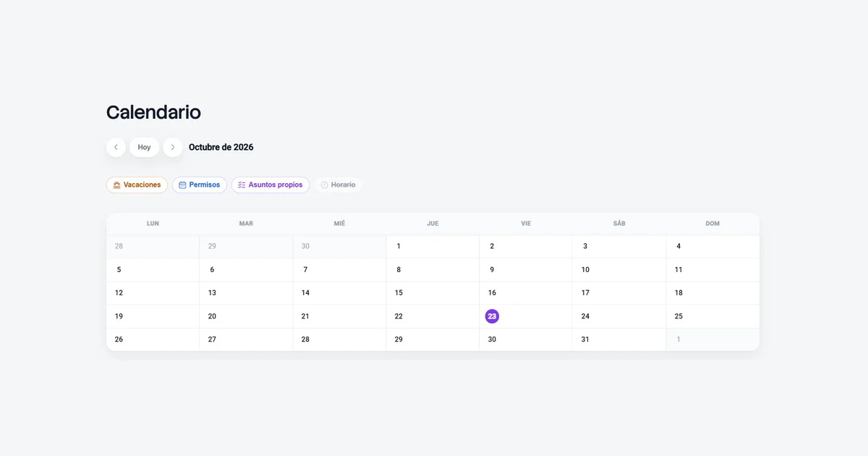Select day 8 in the calendar

click(x=433, y=270)
